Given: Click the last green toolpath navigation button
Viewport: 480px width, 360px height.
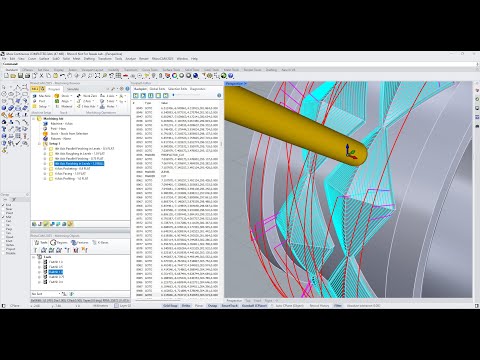Looking at the screenshot, I should click(166, 95).
